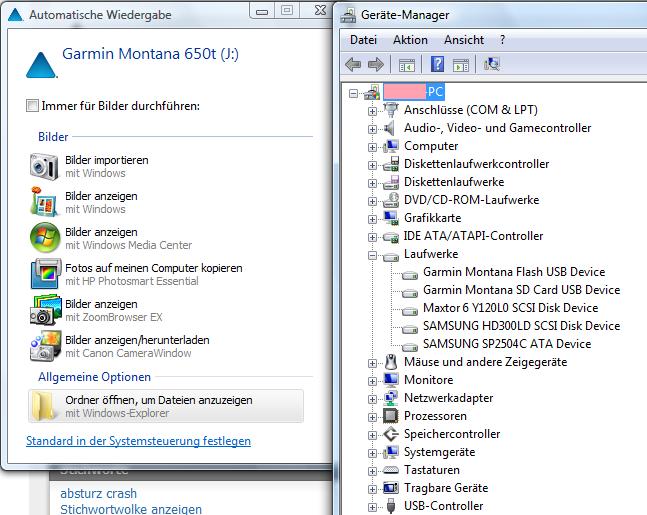Close the Automatische Wiedergabe dialog

(320, 10)
